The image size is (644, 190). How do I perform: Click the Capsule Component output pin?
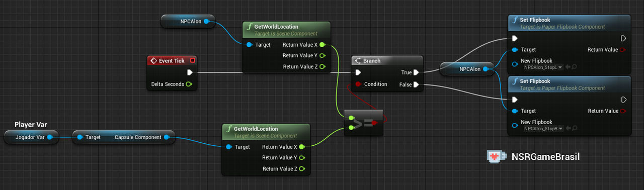tap(167, 137)
